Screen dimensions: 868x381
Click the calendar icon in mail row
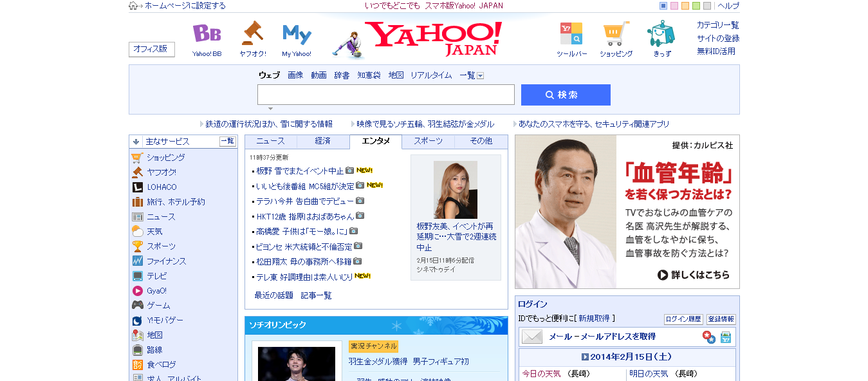(x=725, y=337)
